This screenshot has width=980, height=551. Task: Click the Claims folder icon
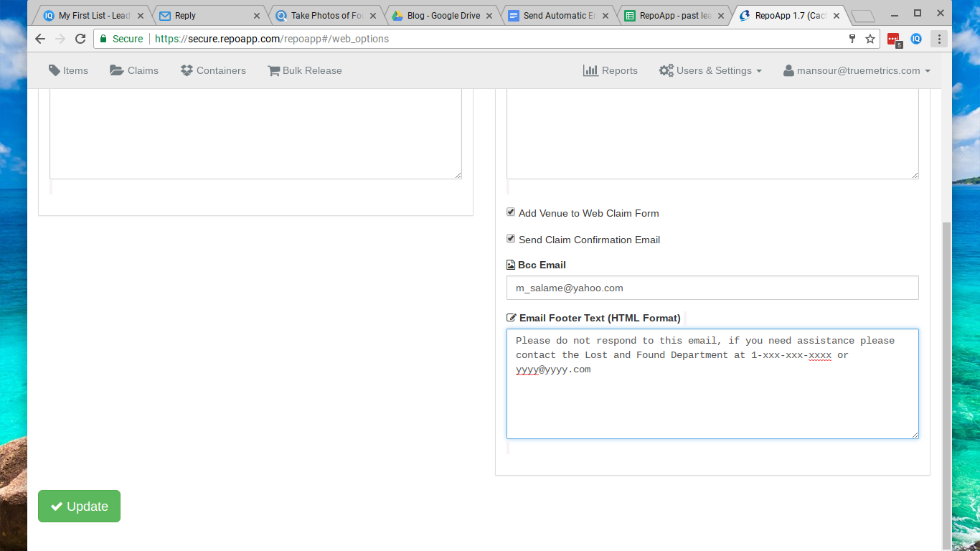click(116, 70)
